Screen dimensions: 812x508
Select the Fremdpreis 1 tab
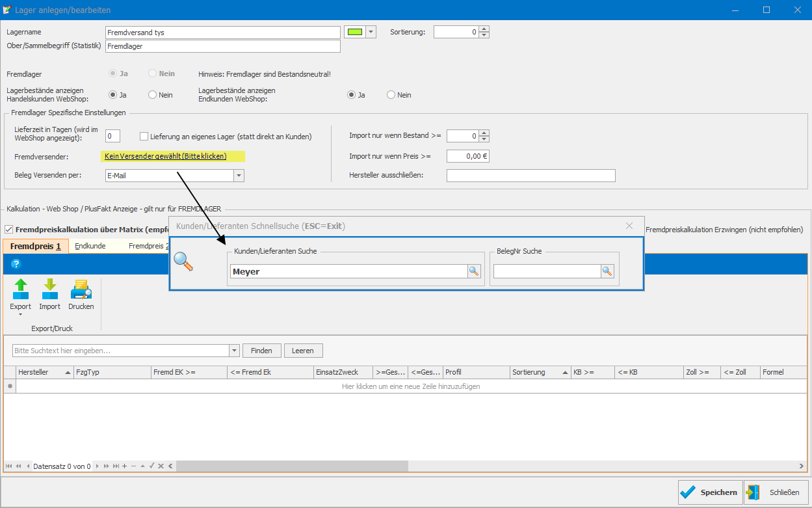click(x=35, y=247)
